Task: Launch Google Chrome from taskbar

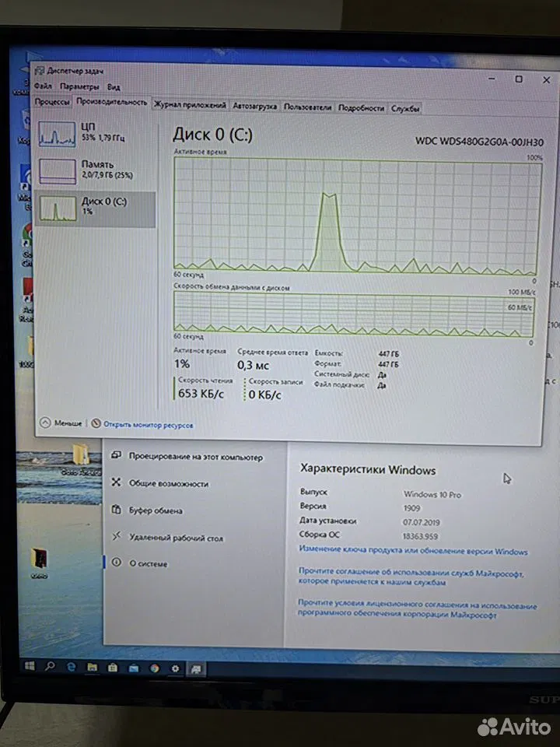Action: coord(154,669)
